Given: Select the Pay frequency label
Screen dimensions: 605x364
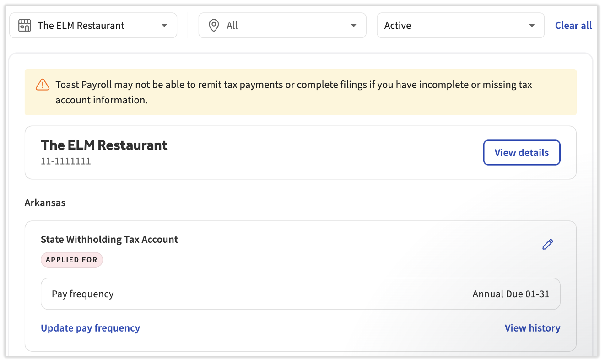Looking at the screenshot, I should [82, 294].
